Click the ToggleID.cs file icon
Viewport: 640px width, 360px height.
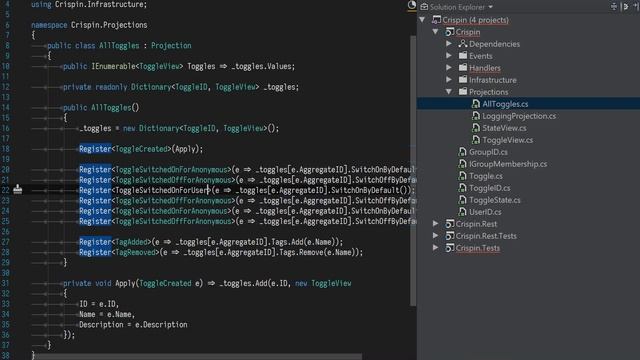click(x=462, y=188)
